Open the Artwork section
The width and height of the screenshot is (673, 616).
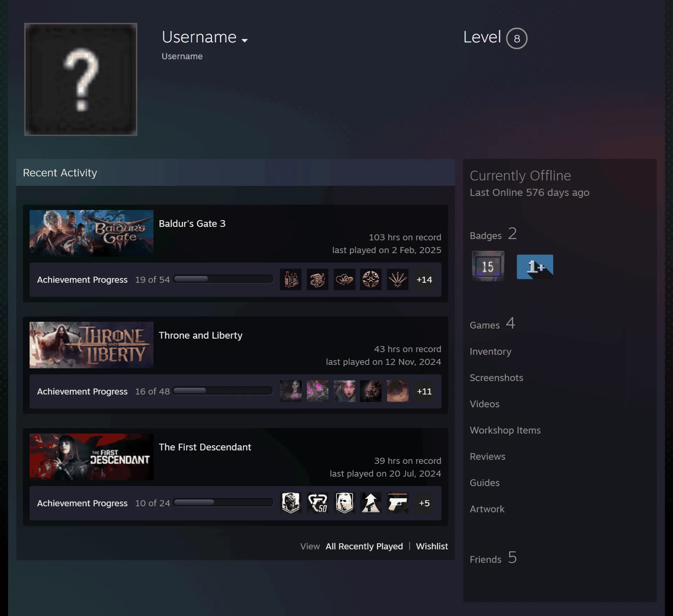pos(487,509)
